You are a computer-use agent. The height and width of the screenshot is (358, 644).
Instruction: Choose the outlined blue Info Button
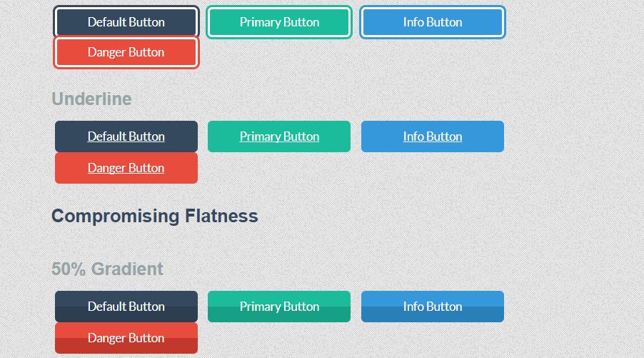click(x=433, y=22)
